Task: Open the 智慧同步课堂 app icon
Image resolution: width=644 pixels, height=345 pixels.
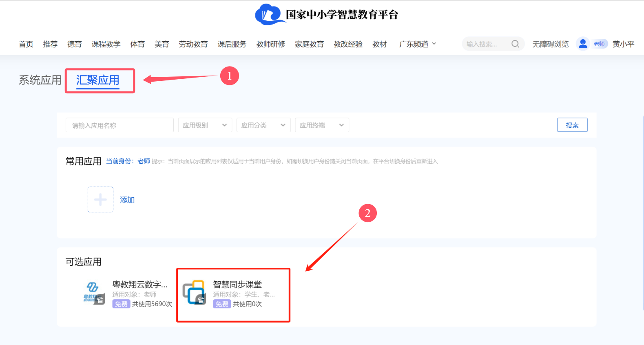Action: (194, 293)
